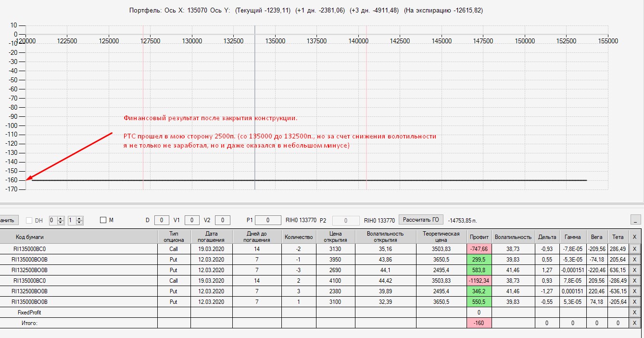Image resolution: width=644 pixels, height=338 pixels.
Task: Sort by the Код бумаги column header
Action: (78, 237)
